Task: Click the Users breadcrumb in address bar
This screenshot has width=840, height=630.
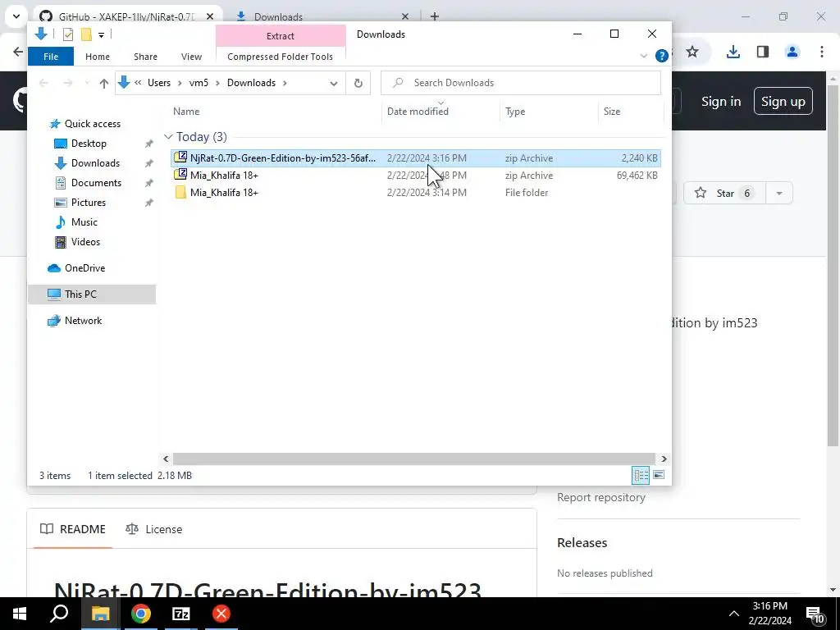Action: (159, 83)
